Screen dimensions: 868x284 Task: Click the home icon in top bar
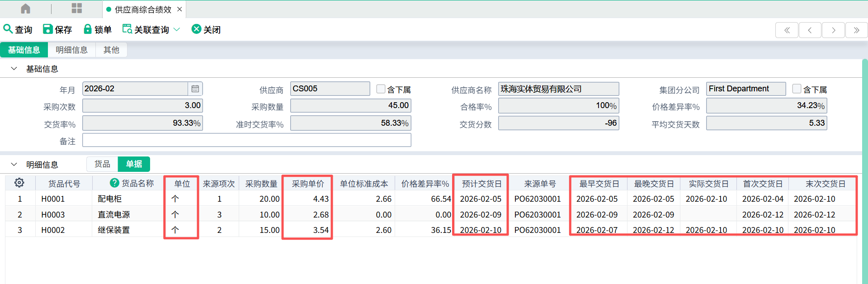pos(26,9)
